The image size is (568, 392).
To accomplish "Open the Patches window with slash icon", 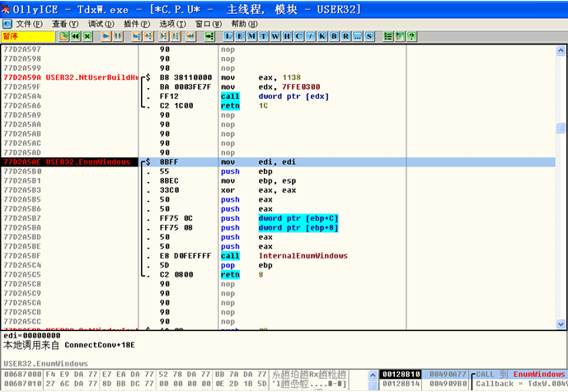I will tap(311, 36).
